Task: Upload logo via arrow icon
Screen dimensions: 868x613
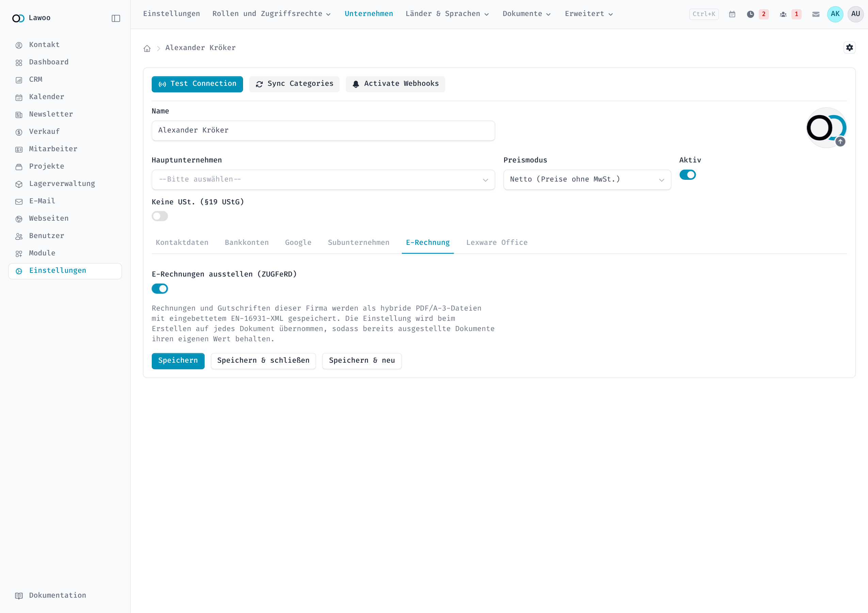Action: 840,141
